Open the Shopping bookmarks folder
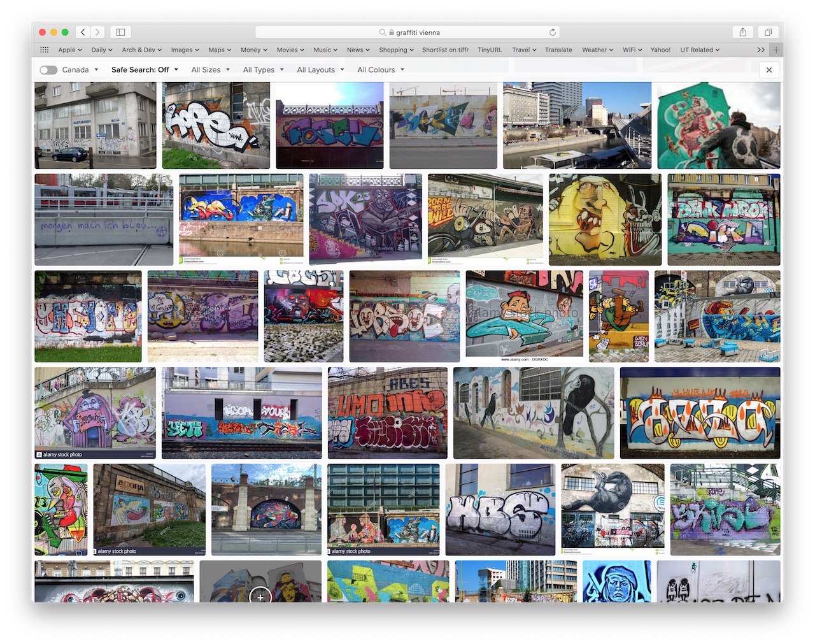This screenshot has width=815, height=644. pyautogui.click(x=396, y=50)
